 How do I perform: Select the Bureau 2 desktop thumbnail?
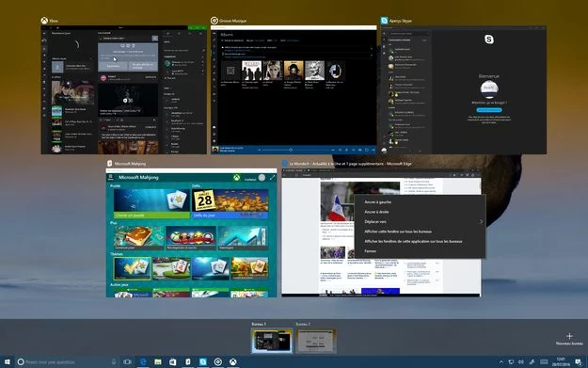(x=316, y=341)
